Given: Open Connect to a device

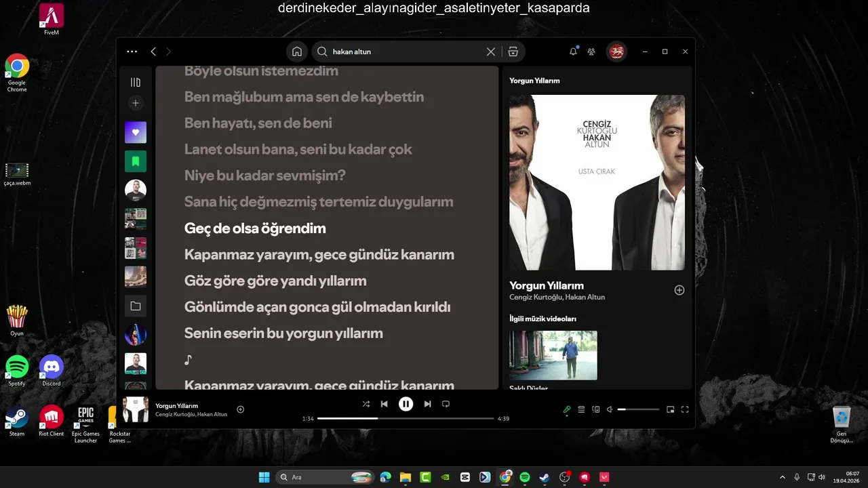Looking at the screenshot, I should point(596,409).
